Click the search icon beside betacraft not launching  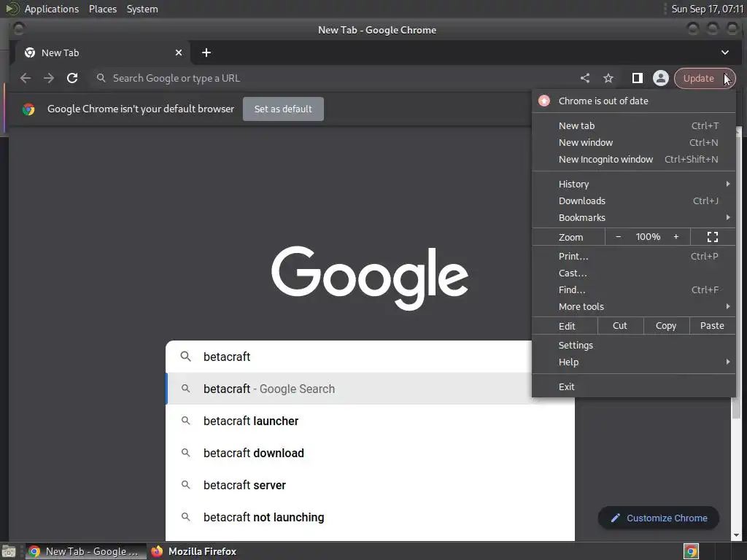tap(186, 516)
